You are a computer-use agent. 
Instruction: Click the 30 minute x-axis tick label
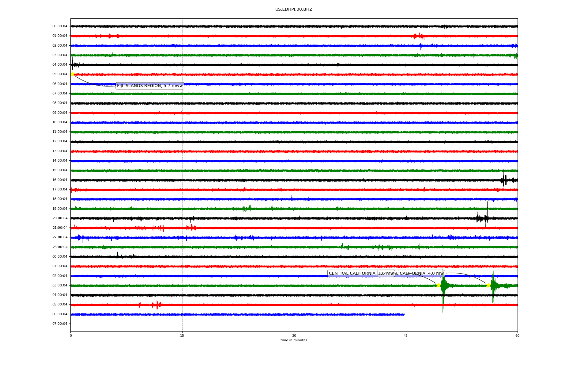point(294,336)
